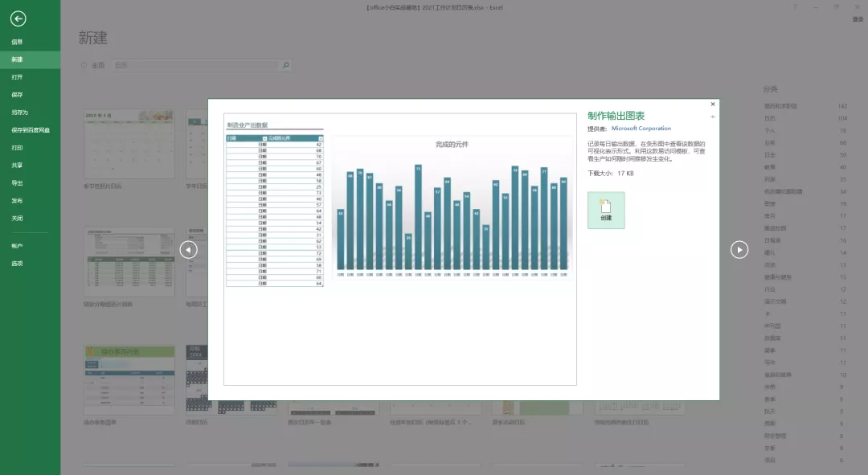
Task: Click the small chevron below the dialog close
Action: coord(712,116)
